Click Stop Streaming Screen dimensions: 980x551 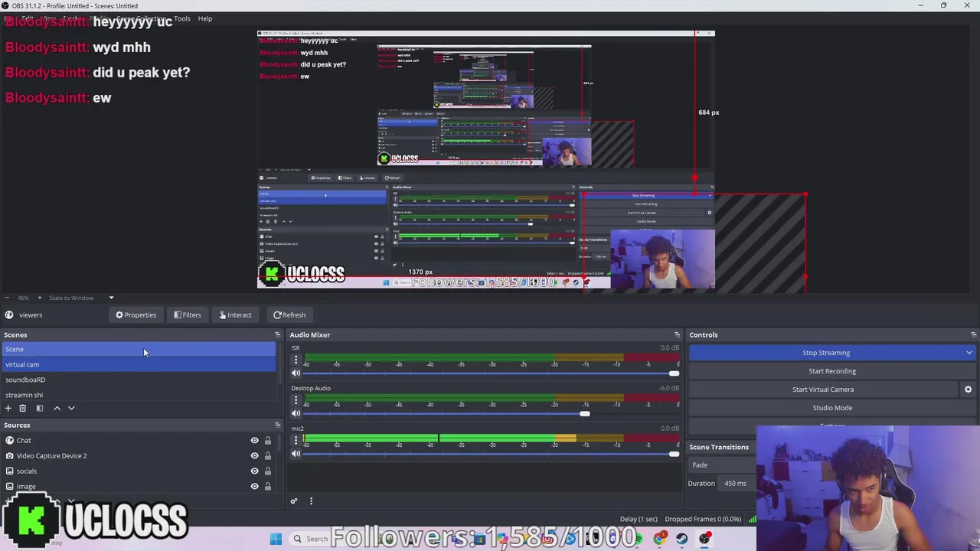point(825,353)
